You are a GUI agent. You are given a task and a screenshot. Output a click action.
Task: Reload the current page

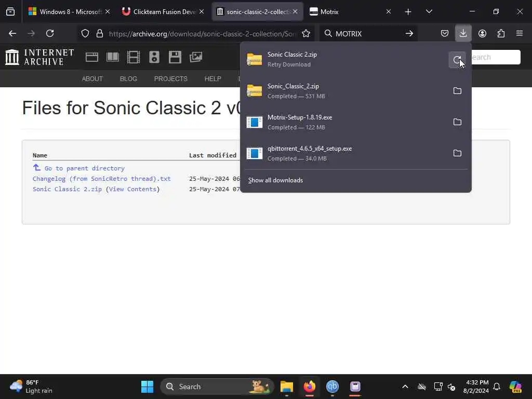pos(50,33)
